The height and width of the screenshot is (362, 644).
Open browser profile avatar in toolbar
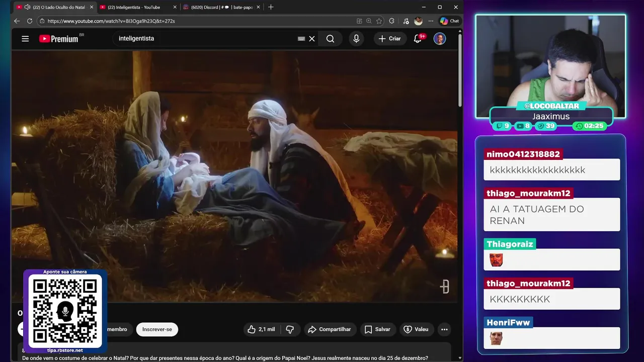pos(418,21)
